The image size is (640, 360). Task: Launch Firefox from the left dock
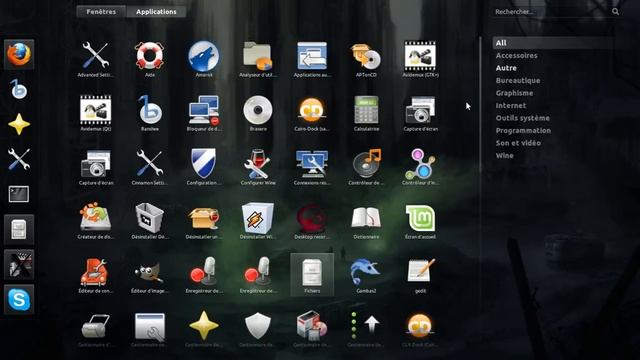(x=19, y=54)
